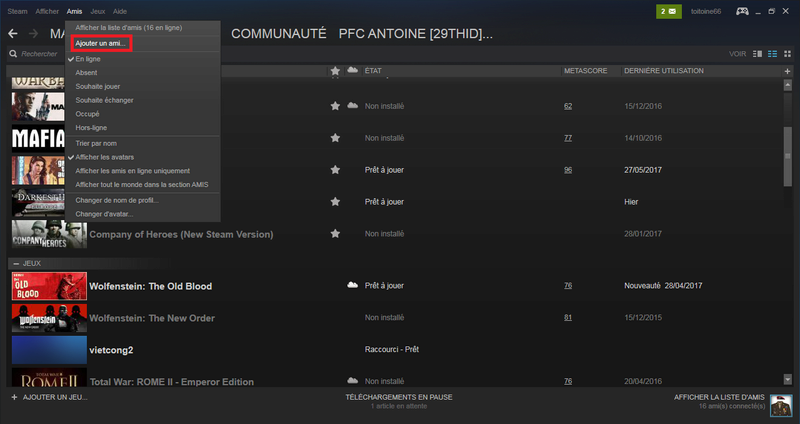The image size is (800, 424).
Task: Click AFFICHER LA LISTE D'AMIS
Action: click(x=719, y=397)
